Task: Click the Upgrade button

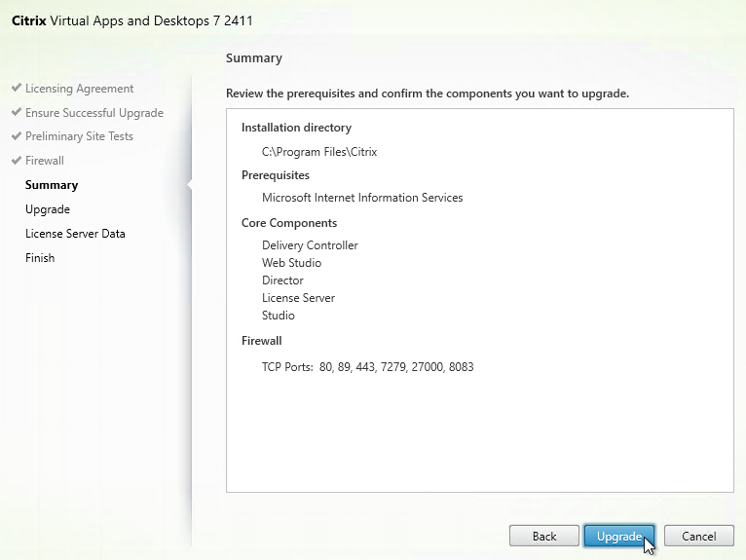Action: (619, 537)
